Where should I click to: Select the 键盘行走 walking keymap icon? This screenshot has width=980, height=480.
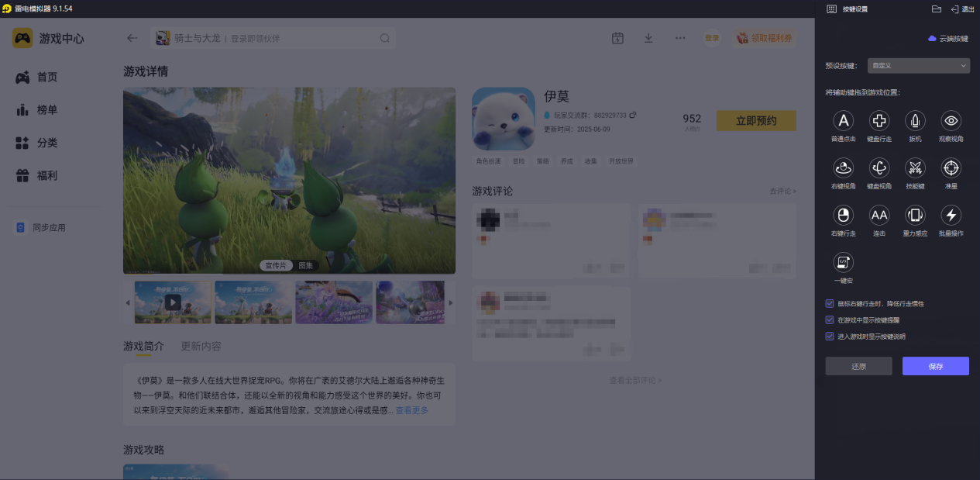pos(879,121)
